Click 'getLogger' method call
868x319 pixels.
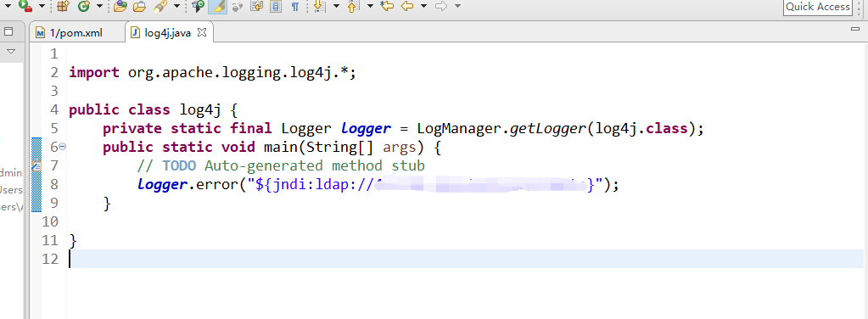(547, 128)
